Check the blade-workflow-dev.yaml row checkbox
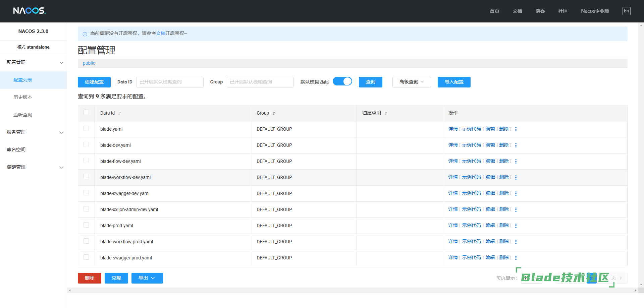 point(86,177)
